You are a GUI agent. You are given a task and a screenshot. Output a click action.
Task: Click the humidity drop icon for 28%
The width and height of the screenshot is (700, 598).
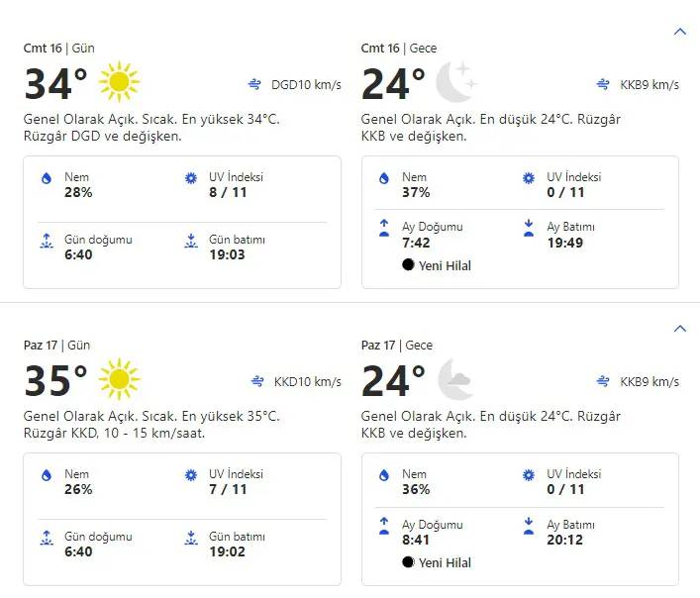click(46, 178)
